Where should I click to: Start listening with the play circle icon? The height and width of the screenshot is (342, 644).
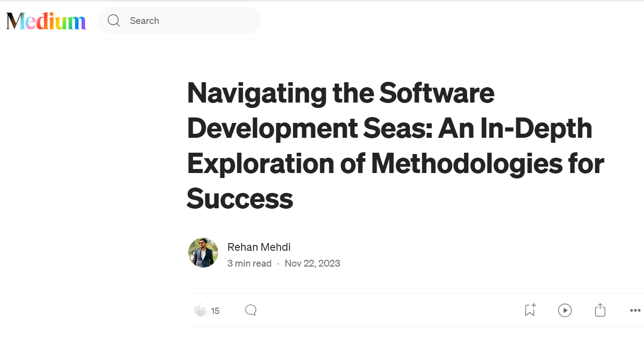click(x=565, y=310)
